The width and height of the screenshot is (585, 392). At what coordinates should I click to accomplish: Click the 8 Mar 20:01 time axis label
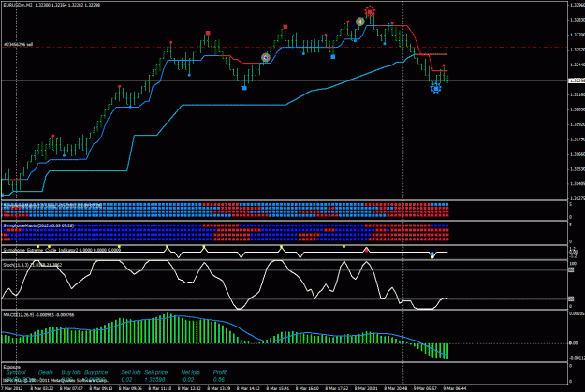tap(366, 388)
